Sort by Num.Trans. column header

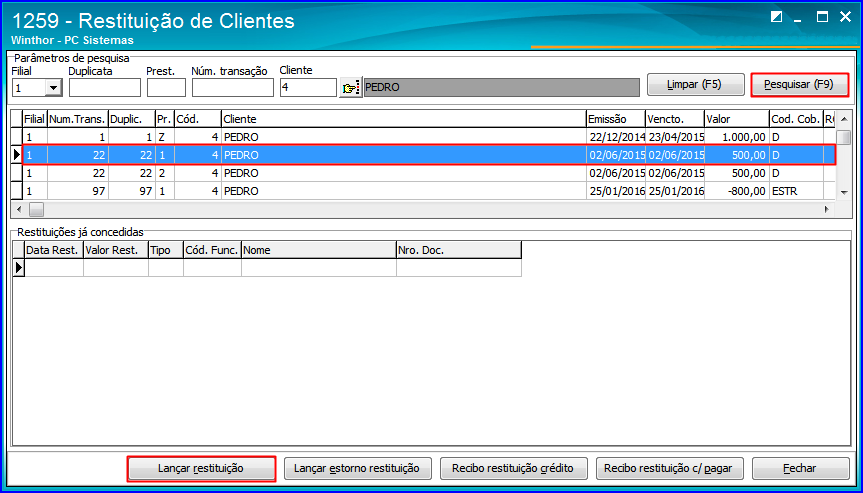[78, 119]
